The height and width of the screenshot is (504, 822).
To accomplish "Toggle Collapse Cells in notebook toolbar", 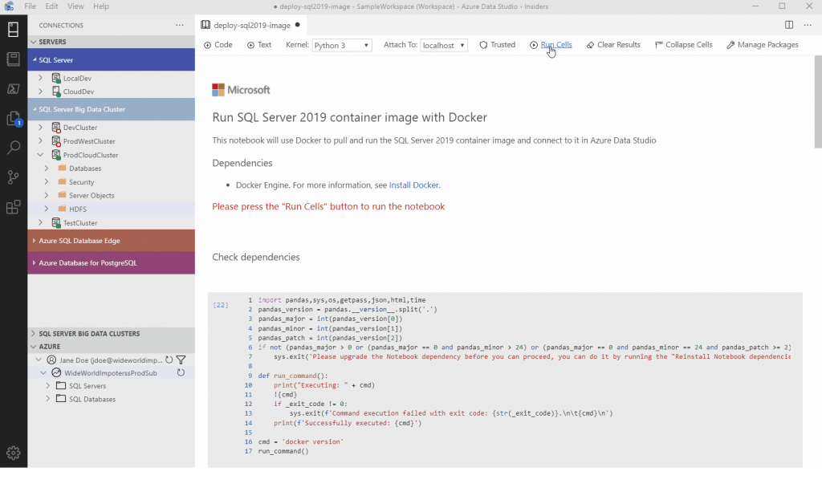I will click(x=683, y=45).
